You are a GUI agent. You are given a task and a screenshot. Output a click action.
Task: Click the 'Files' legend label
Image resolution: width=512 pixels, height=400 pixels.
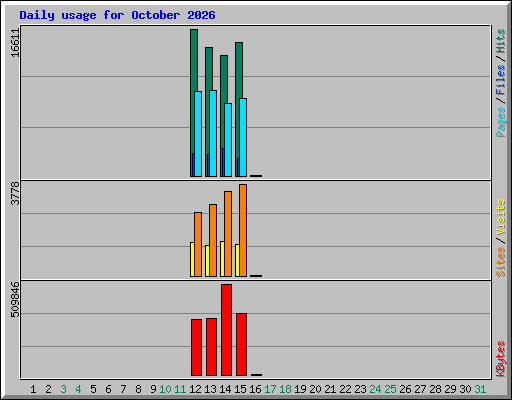coord(501,80)
